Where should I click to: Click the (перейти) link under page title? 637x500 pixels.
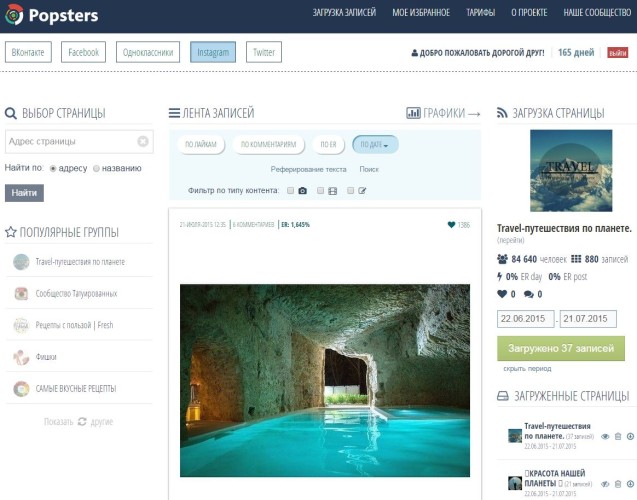point(511,240)
